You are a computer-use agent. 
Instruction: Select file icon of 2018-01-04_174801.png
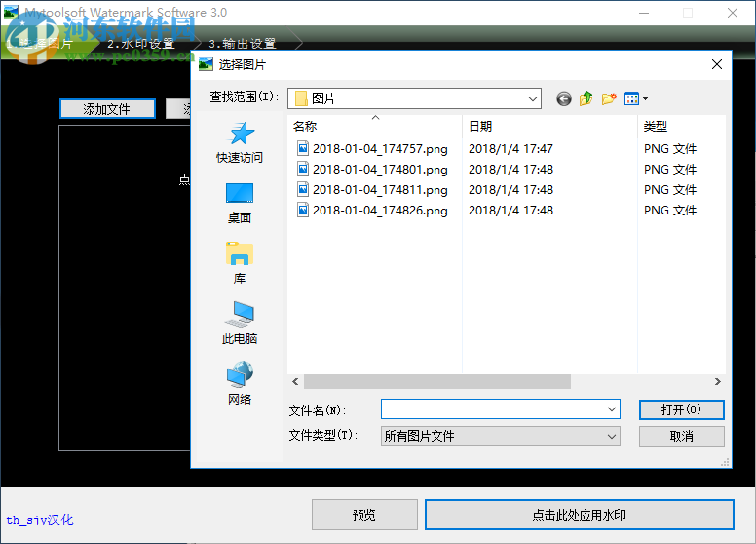pos(303,170)
